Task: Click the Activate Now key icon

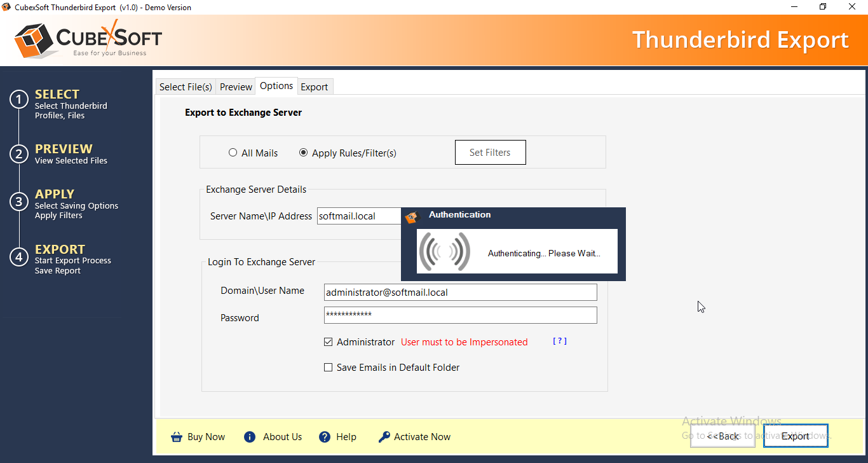Action: click(384, 437)
